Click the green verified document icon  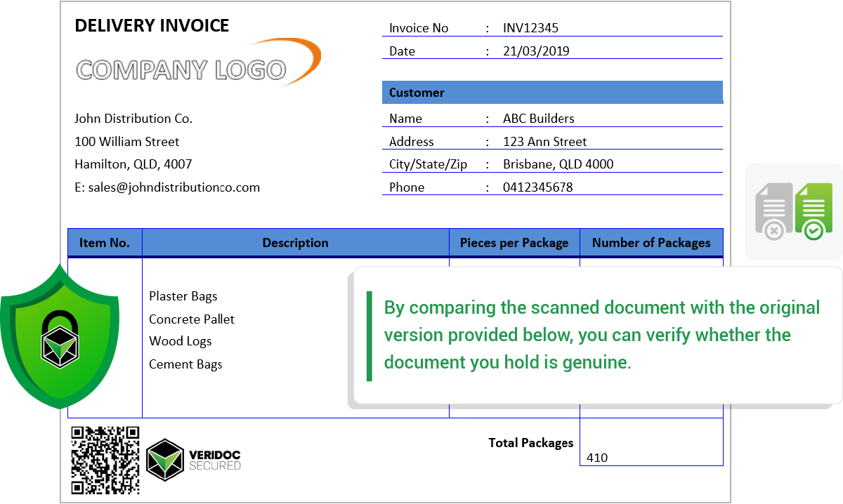pos(813,210)
